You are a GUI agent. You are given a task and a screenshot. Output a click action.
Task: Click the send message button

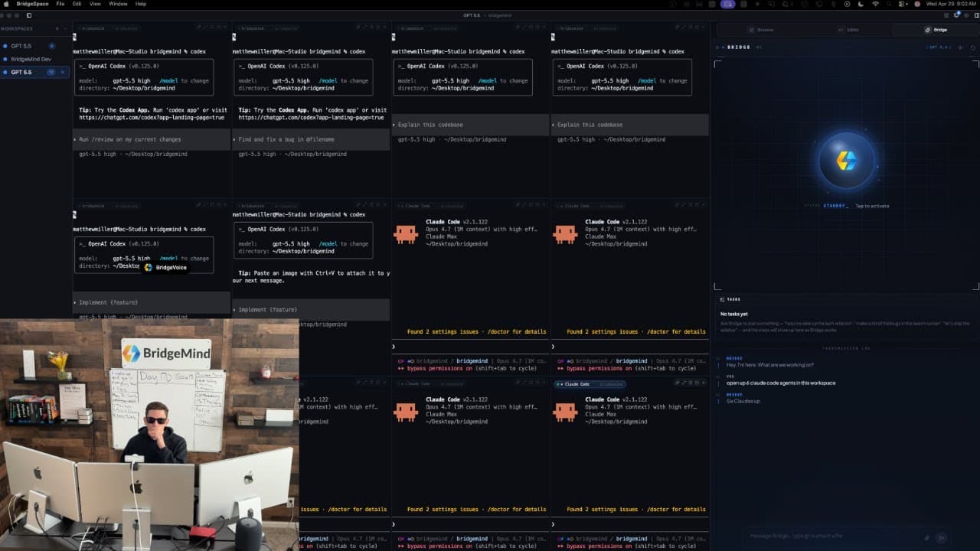(x=942, y=537)
